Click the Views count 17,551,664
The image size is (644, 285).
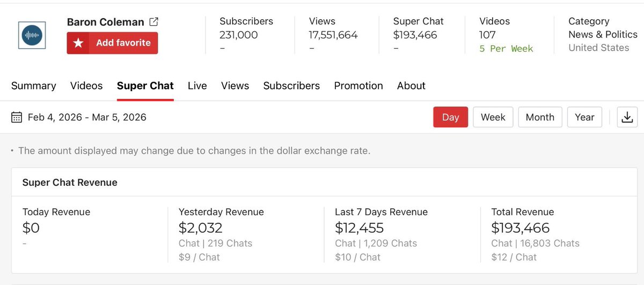(x=333, y=35)
